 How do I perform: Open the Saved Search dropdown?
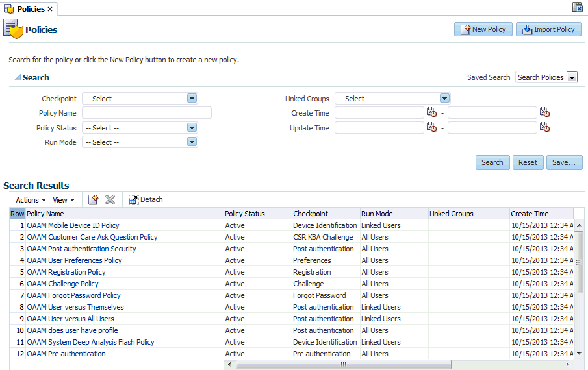click(572, 77)
